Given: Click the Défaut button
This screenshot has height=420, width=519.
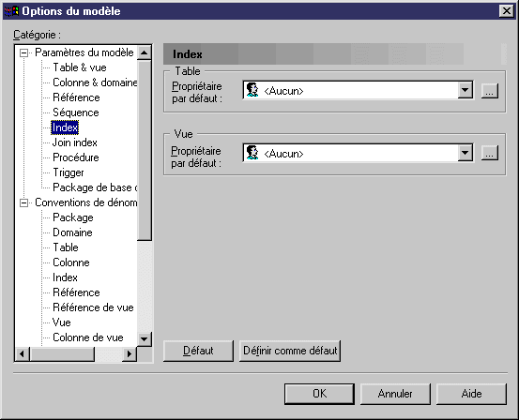Looking at the screenshot, I should [x=198, y=351].
